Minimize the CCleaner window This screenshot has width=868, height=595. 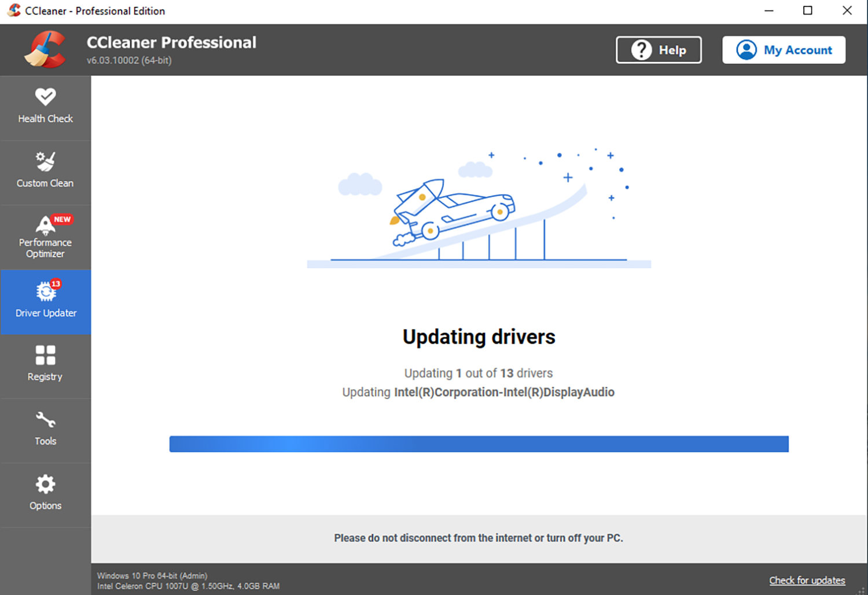pyautogui.click(x=769, y=10)
